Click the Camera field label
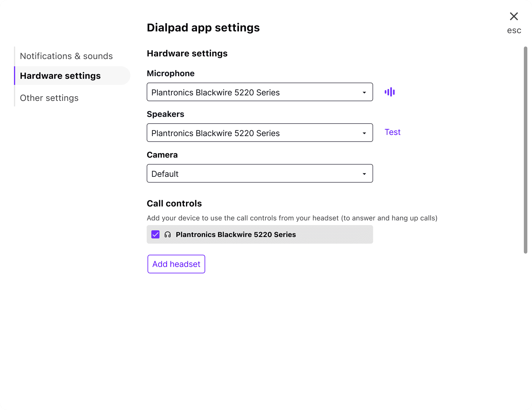 tap(162, 155)
